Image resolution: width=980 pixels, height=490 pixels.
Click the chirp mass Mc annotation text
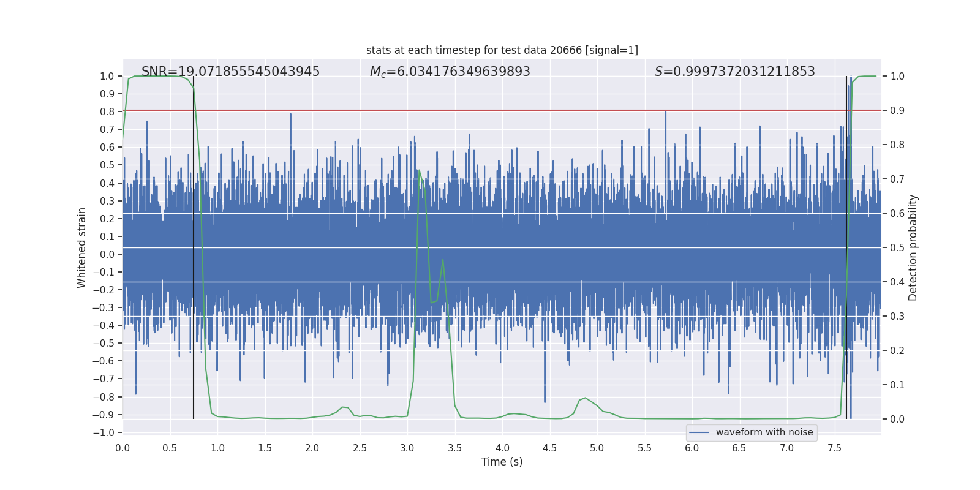click(450, 72)
